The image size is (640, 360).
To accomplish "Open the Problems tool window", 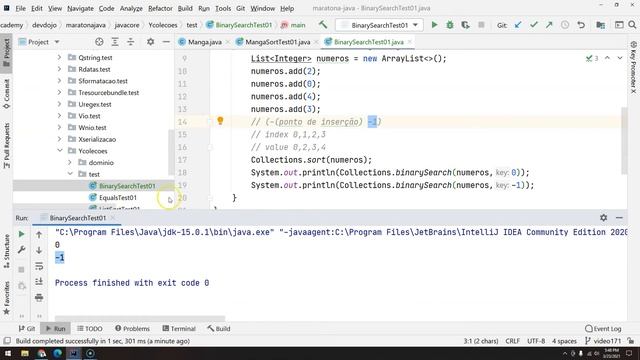I will pyautogui.click(x=132, y=328).
